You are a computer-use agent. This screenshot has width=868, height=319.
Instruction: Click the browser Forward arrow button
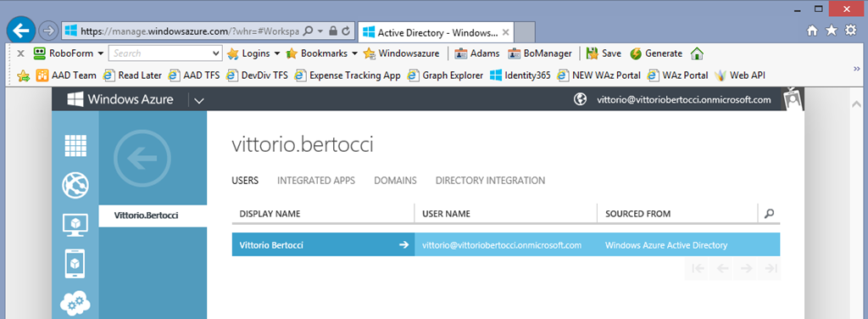pos(48,31)
